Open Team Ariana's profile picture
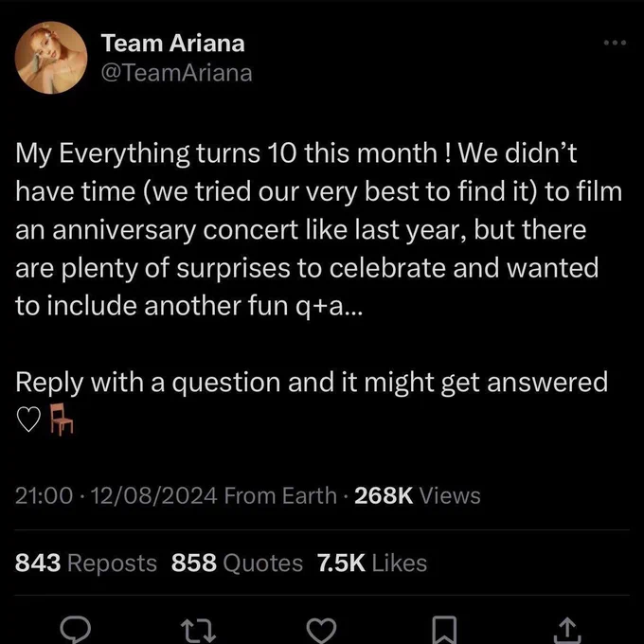 [x=51, y=58]
